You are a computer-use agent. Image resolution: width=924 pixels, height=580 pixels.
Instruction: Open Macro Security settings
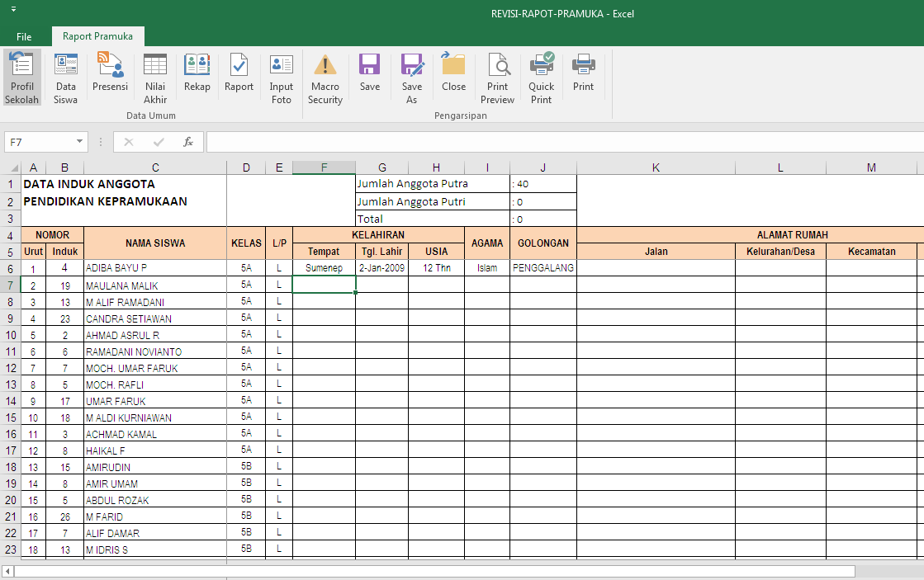[325, 76]
